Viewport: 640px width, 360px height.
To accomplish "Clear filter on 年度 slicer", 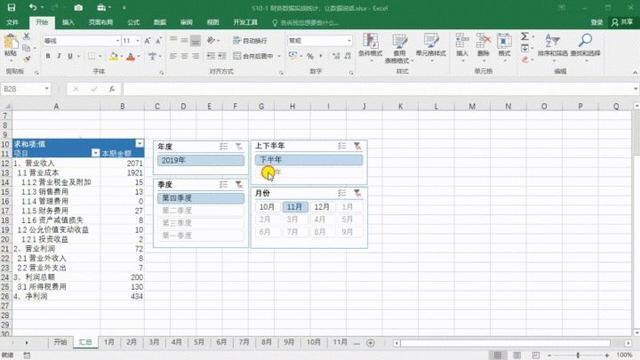I will (x=239, y=146).
